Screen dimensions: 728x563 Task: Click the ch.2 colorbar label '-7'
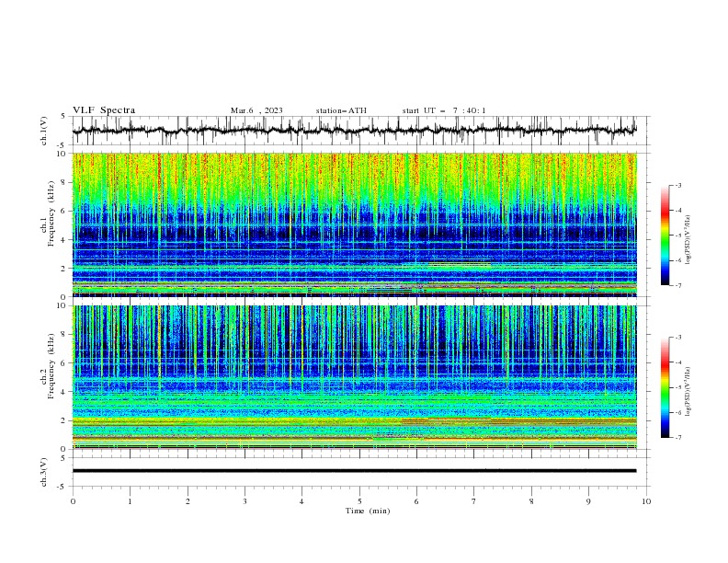[678, 438]
